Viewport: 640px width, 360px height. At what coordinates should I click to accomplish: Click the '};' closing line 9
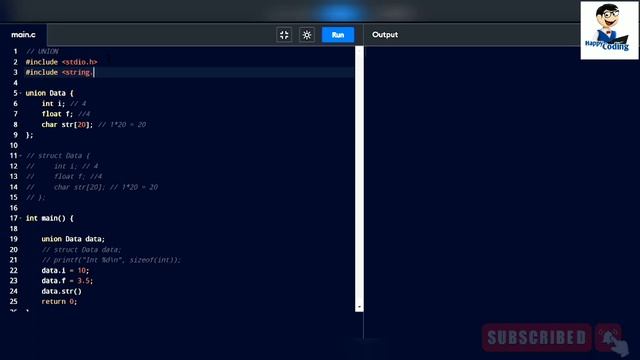(x=29, y=135)
